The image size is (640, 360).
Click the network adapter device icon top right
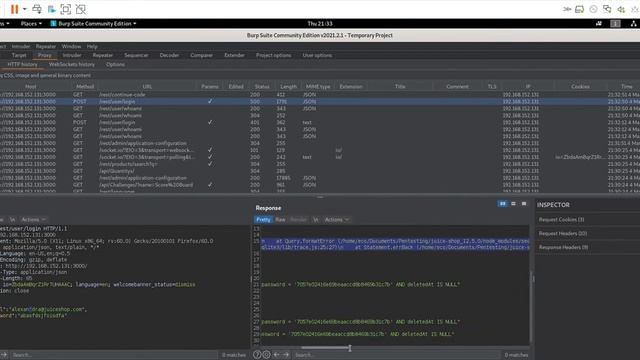[x=607, y=9]
